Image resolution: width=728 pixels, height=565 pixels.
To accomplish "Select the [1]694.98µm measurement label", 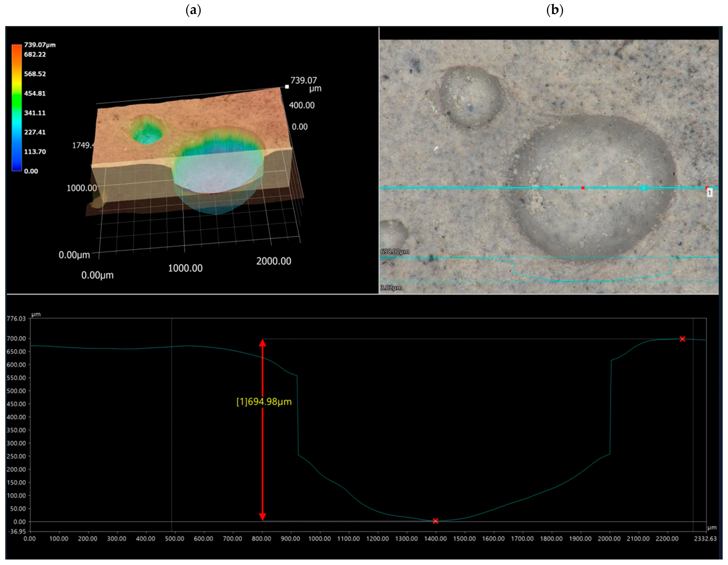I will pos(264,402).
